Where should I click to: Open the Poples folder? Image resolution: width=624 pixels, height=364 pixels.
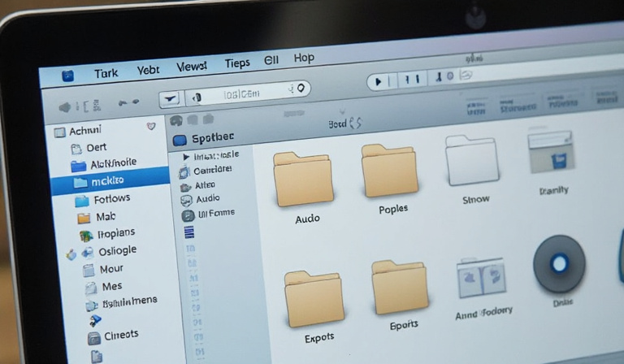(x=390, y=171)
